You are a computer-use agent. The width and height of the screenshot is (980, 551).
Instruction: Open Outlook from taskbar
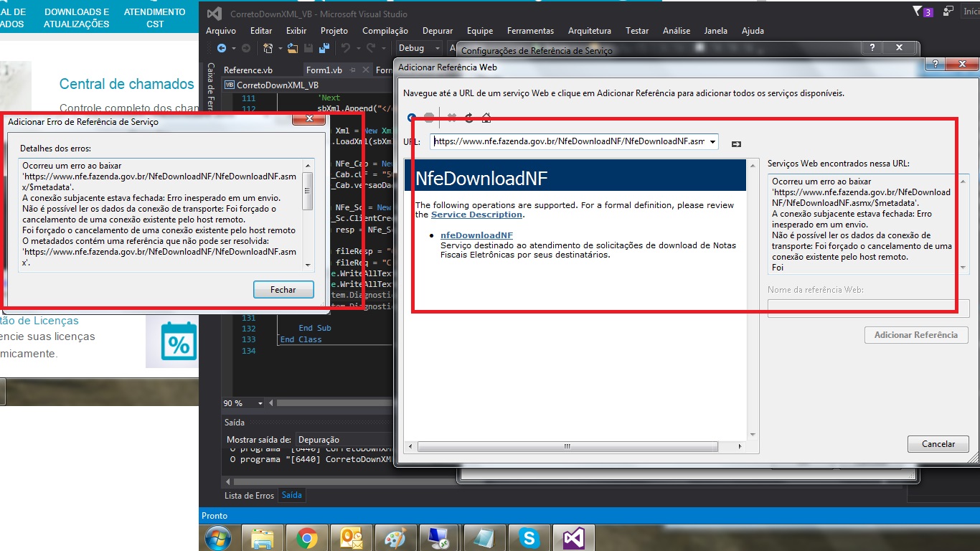[352, 538]
